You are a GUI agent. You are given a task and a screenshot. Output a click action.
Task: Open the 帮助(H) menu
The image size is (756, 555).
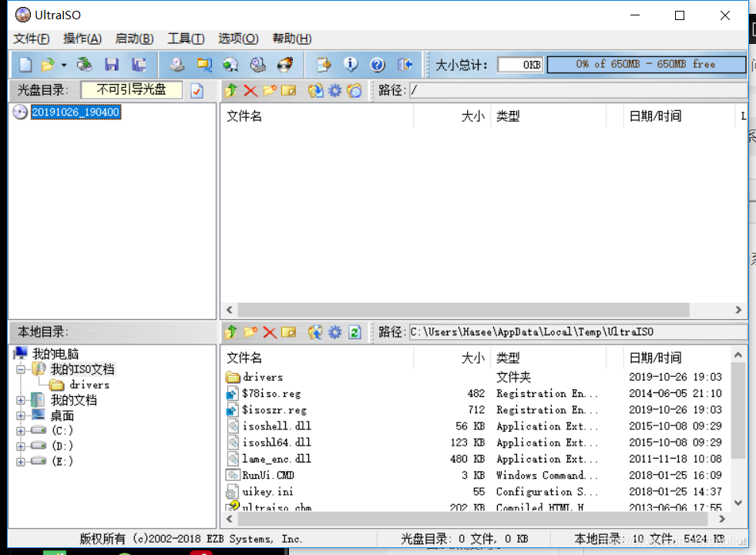[292, 39]
